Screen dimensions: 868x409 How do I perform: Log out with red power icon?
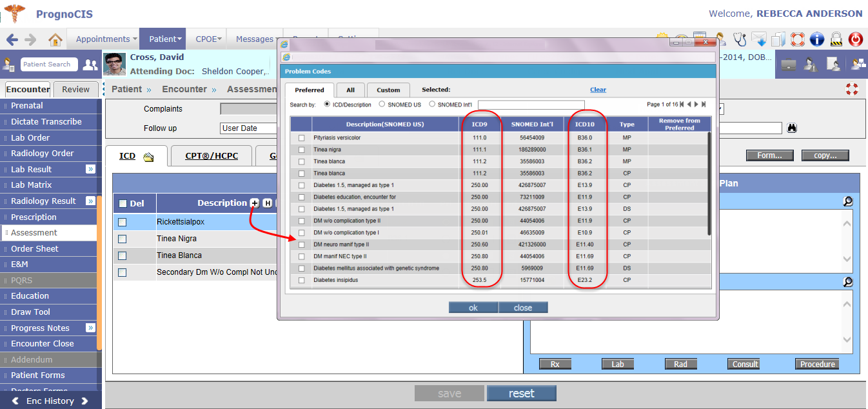(856, 39)
